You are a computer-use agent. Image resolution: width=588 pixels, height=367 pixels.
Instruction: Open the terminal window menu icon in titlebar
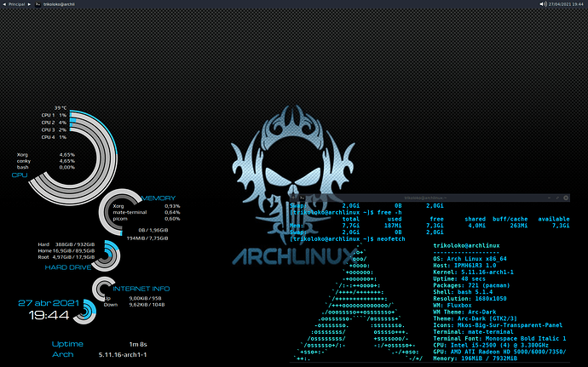click(302, 198)
